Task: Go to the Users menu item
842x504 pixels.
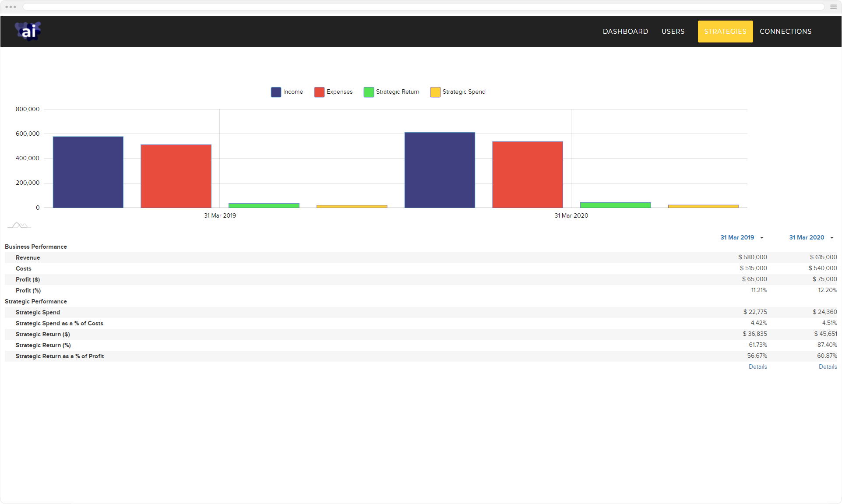Action: [673, 32]
